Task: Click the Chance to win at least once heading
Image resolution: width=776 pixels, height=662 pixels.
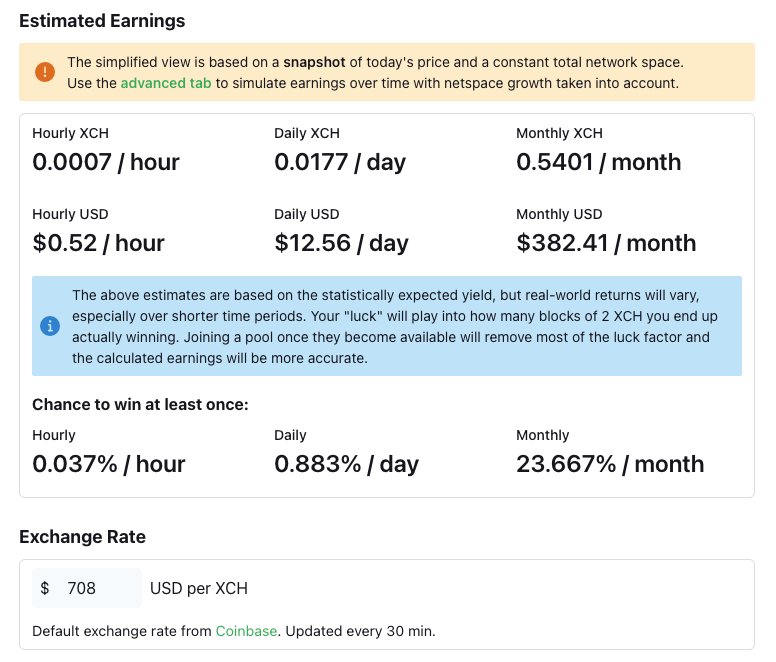Action: tap(140, 404)
